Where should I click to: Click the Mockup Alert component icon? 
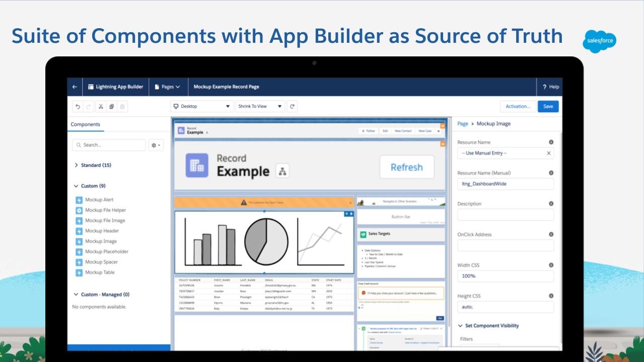pyautogui.click(x=79, y=200)
